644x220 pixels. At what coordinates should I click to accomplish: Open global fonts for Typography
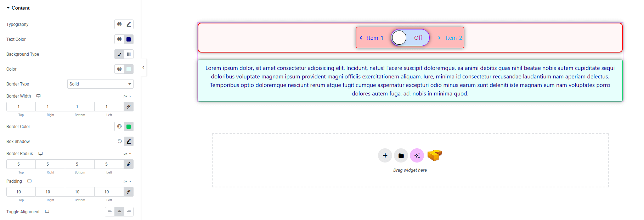click(x=119, y=24)
